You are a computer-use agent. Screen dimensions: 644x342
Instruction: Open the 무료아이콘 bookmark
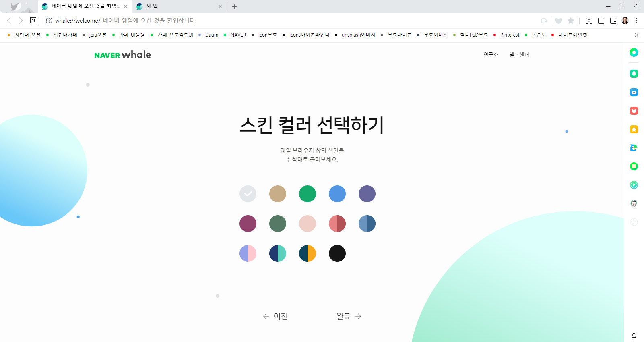click(x=396, y=35)
